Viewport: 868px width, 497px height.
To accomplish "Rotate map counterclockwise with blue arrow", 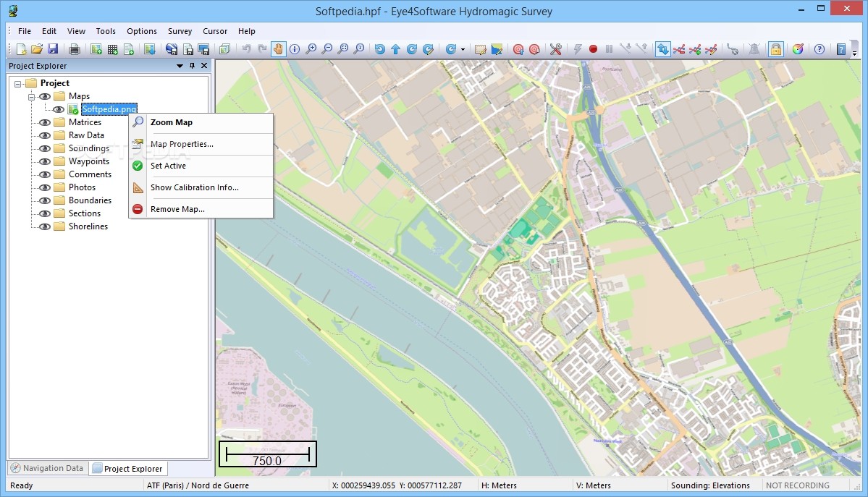I will [x=380, y=49].
